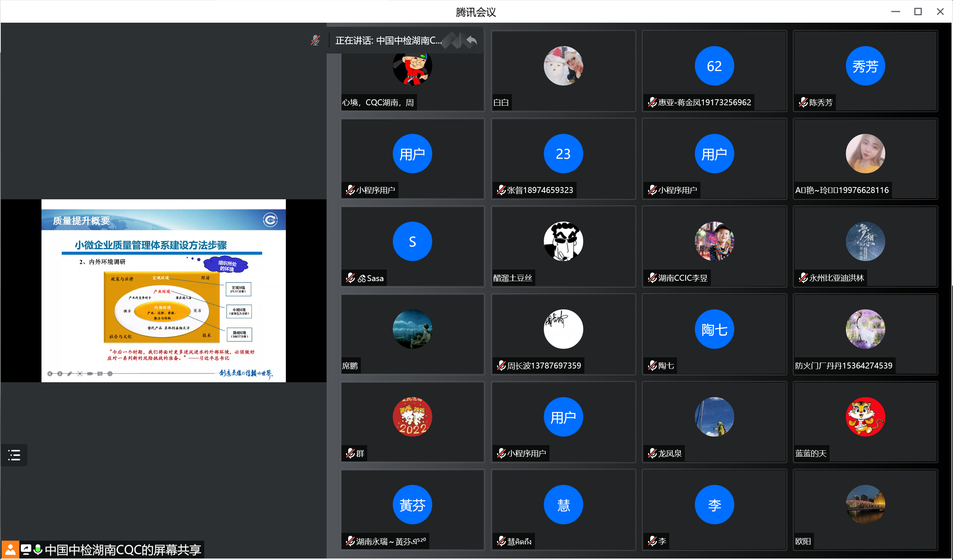
Task: Click the camera icon in the slide toolbar
Action: tap(90, 374)
